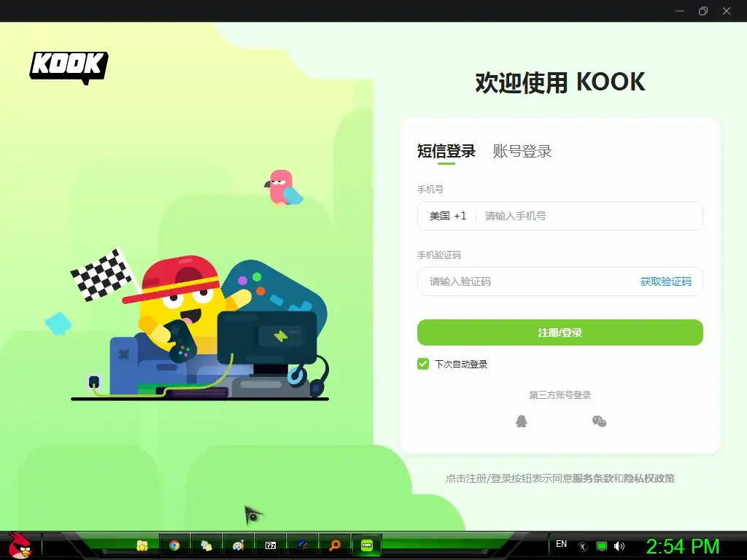This screenshot has height=560, width=747.
Task: Restore down the KOOK window
Action: (703, 11)
